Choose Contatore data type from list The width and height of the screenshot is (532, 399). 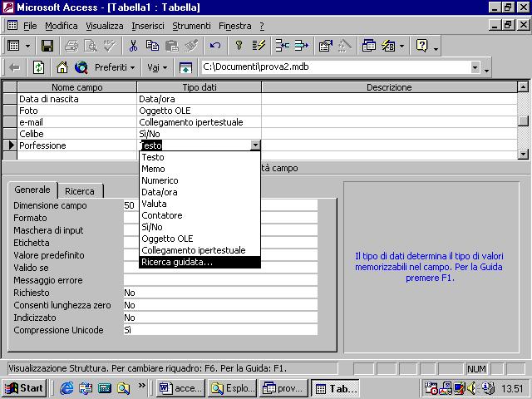199,215
